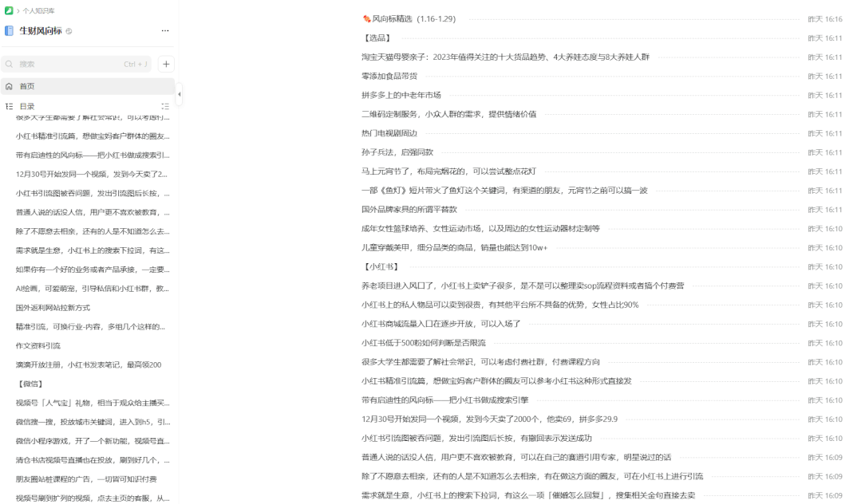The image size is (861, 504).
Task: Open 淘宝天猫母婴亲子 2023年 trend article
Action: pyautogui.click(x=506, y=57)
